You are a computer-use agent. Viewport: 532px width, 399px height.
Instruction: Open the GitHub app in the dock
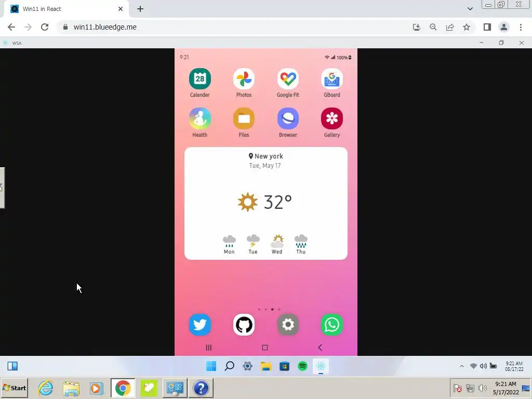244,325
